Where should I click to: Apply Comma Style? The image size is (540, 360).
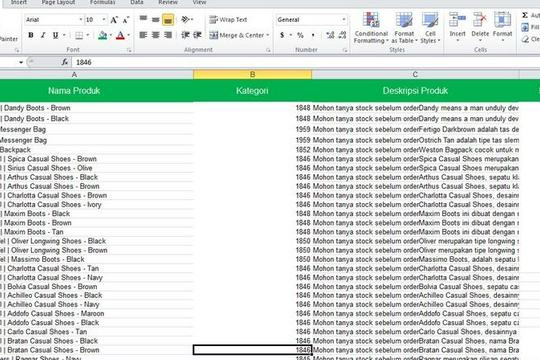pyautogui.click(x=313, y=35)
